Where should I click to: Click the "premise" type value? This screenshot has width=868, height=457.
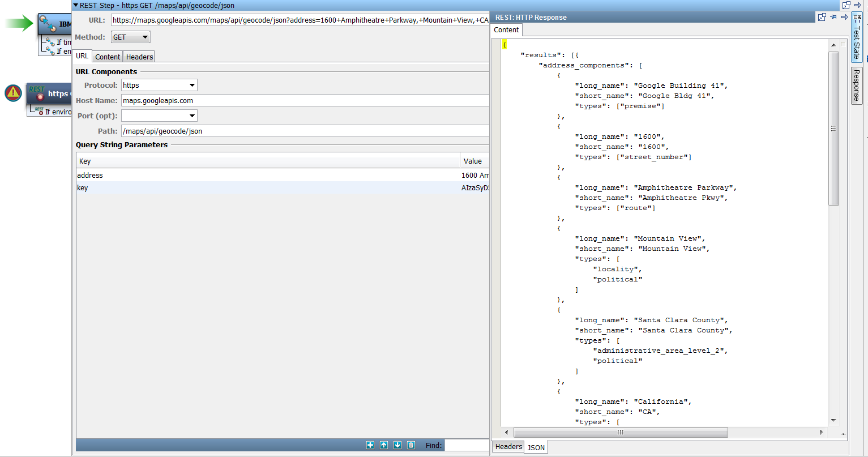[640, 106]
